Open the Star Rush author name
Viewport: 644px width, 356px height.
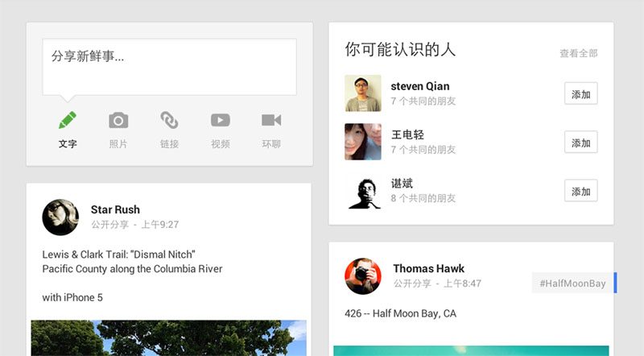coord(115,209)
